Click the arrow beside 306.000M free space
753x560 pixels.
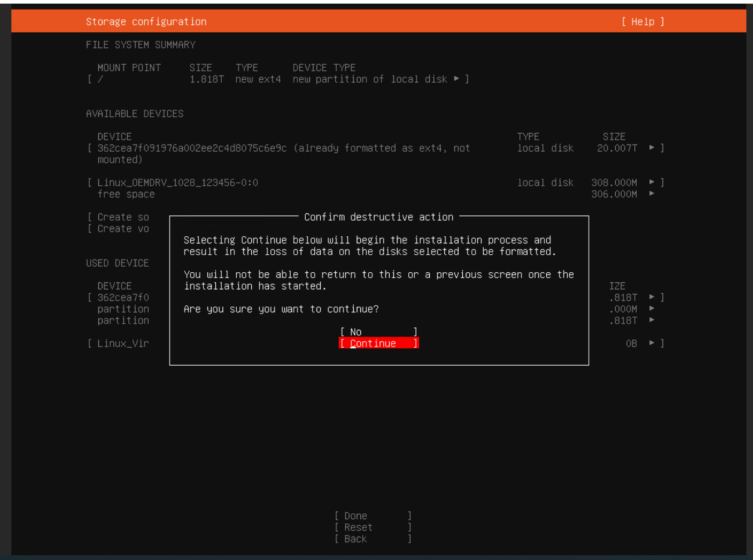coord(652,194)
